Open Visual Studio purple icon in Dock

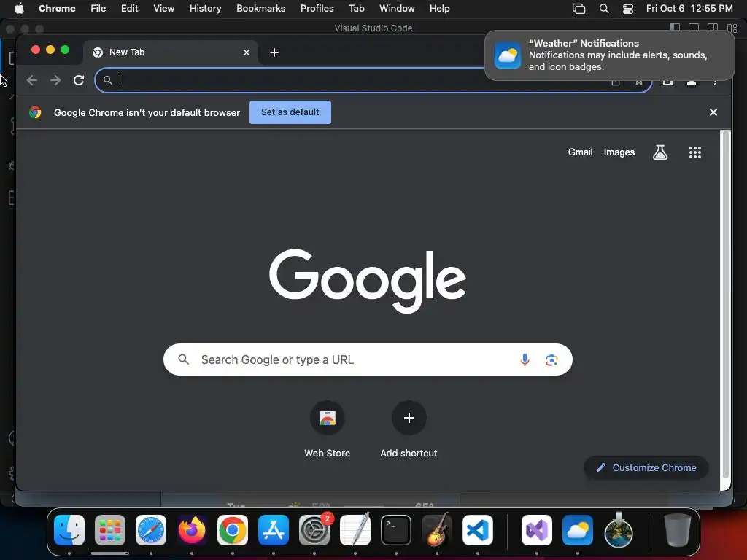coord(537,530)
